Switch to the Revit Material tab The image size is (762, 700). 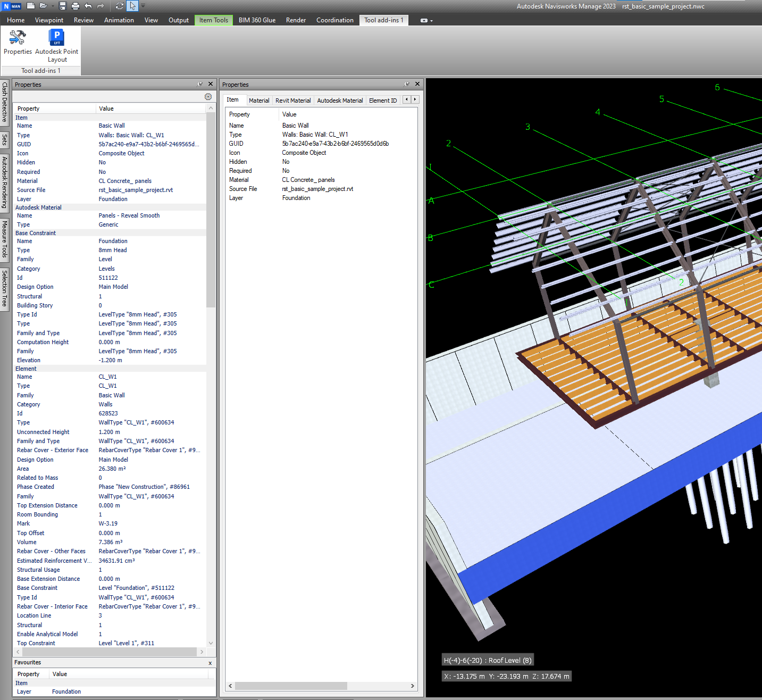[293, 101]
